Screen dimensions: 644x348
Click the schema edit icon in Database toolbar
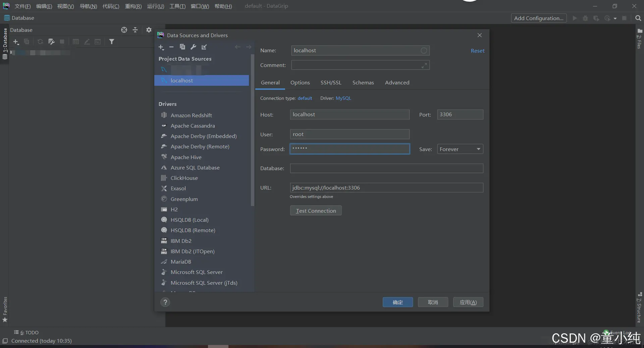(x=51, y=42)
